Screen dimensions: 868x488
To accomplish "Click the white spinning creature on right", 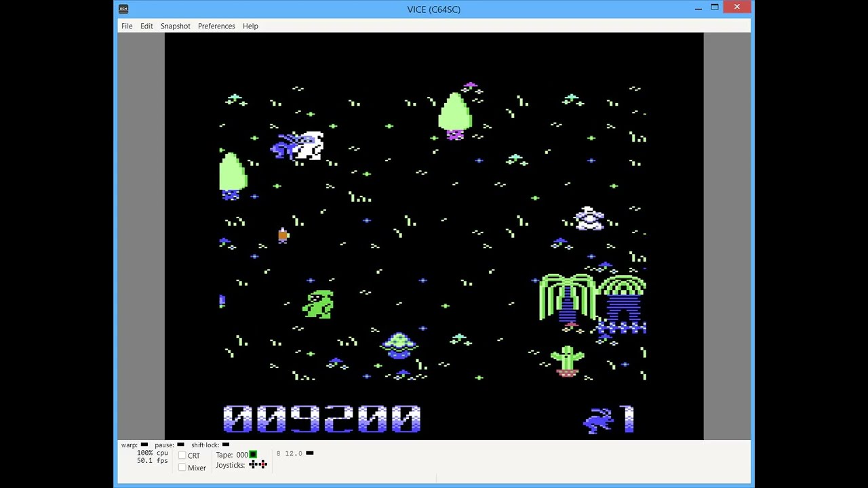I will tap(589, 218).
